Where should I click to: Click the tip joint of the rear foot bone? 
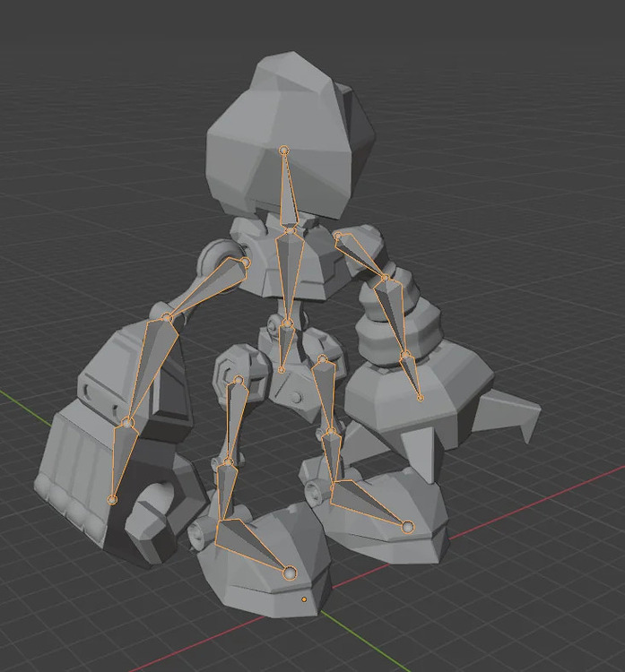pos(408,527)
